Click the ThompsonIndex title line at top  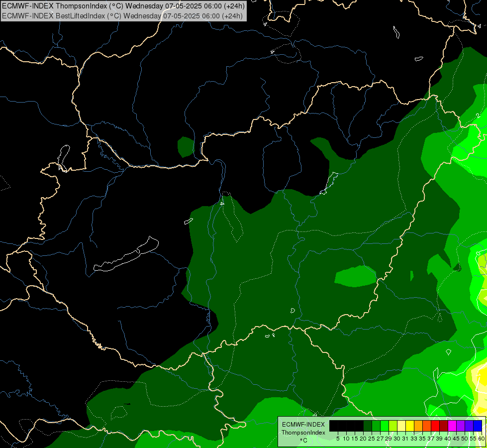click(123, 5)
